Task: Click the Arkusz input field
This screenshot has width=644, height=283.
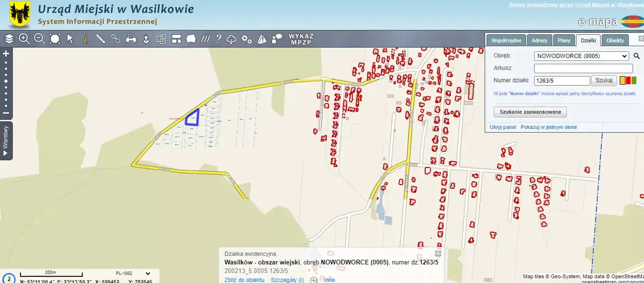Action: click(583, 68)
